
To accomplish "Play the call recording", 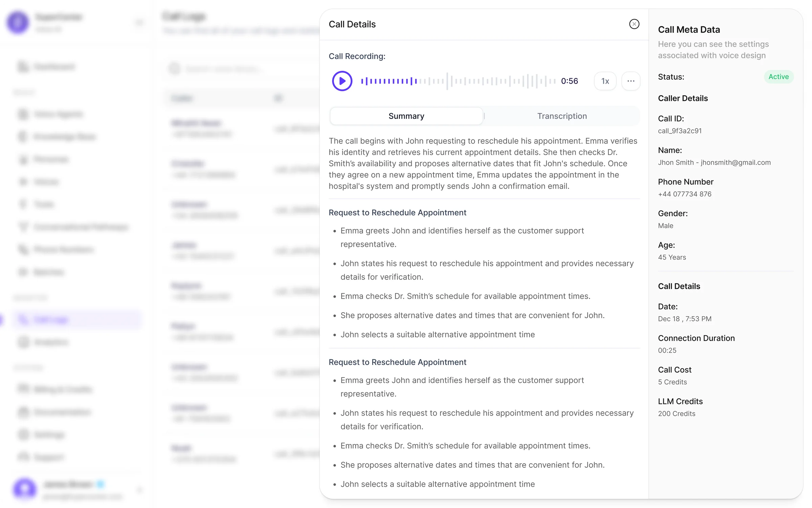I will [x=342, y=81].
